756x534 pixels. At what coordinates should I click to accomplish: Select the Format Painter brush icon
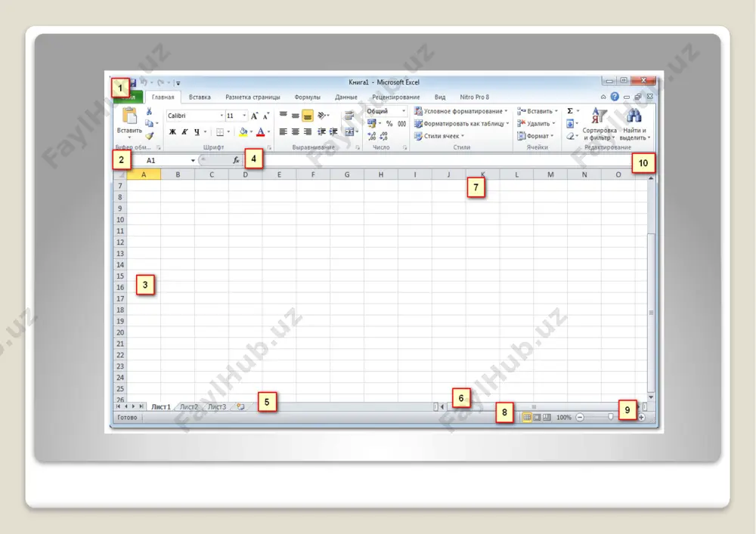(150, 136)
